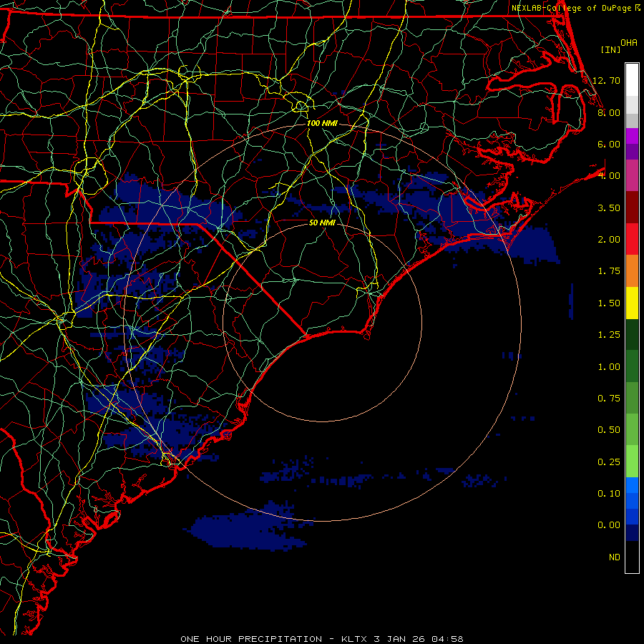
Task: Click the 'ONE HOUR PRECIPITATION' title text
Action: point(251,639)
